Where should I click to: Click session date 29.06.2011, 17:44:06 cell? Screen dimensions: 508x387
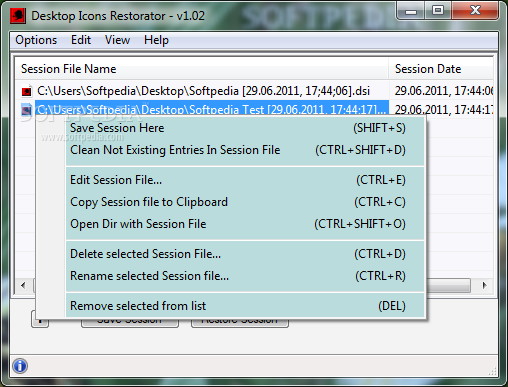444,91
